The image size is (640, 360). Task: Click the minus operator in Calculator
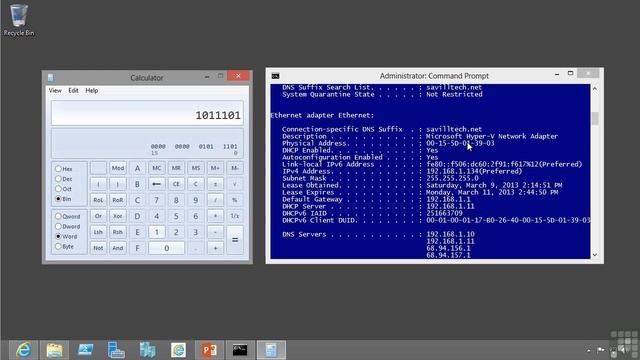(x=215, y=232)
